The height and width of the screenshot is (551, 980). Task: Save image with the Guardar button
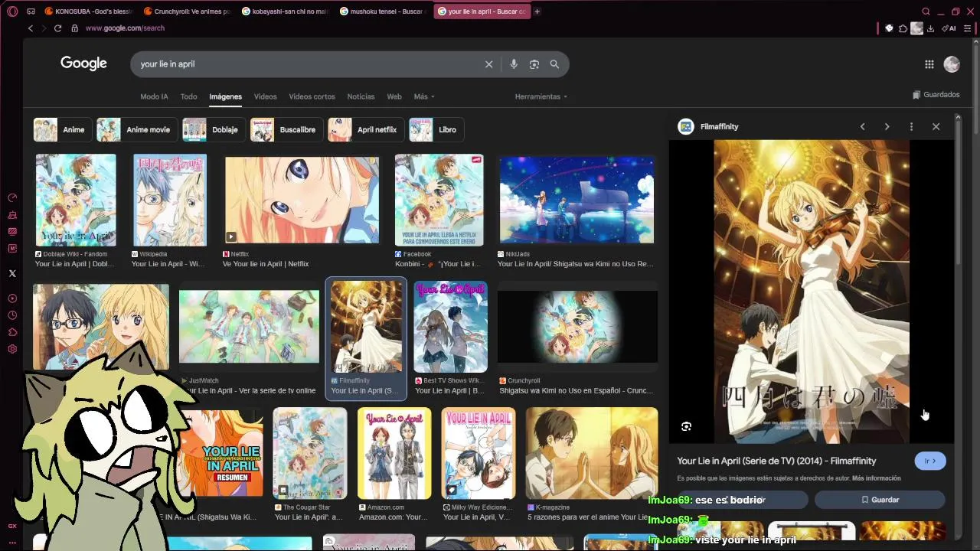click(880, 500)
